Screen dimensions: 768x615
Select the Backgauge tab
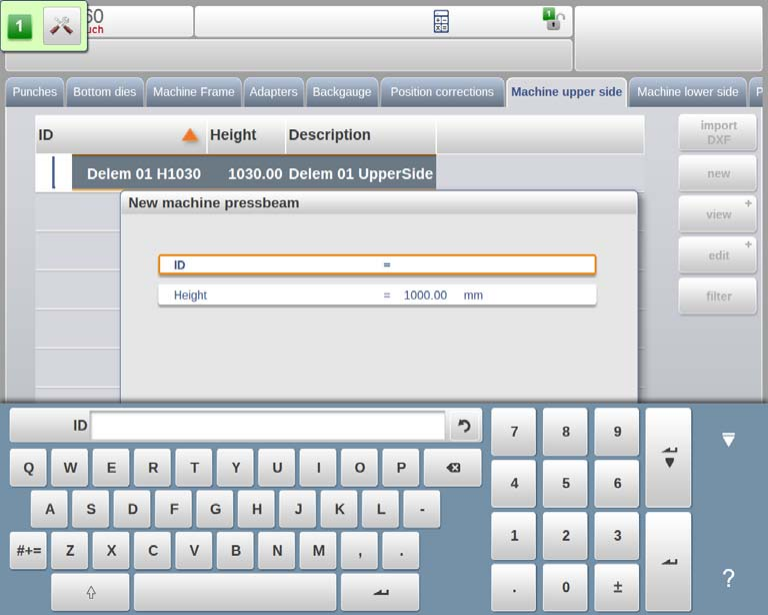tap(342, 92)
